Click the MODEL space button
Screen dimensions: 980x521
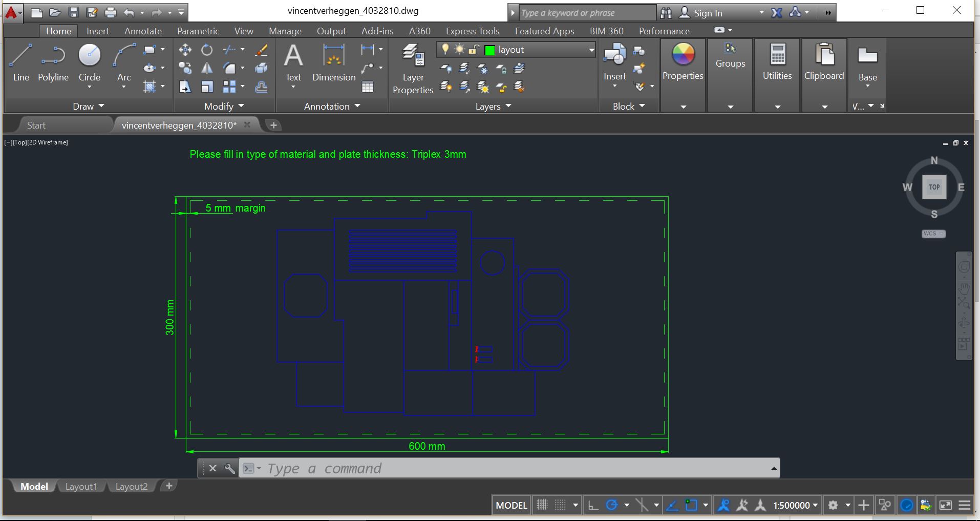tap(512, 505)
